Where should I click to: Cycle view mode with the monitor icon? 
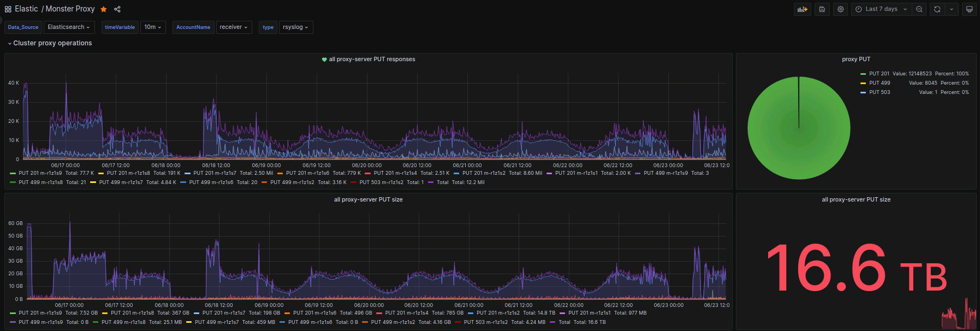pyautogui.click(x=969, y=9)
